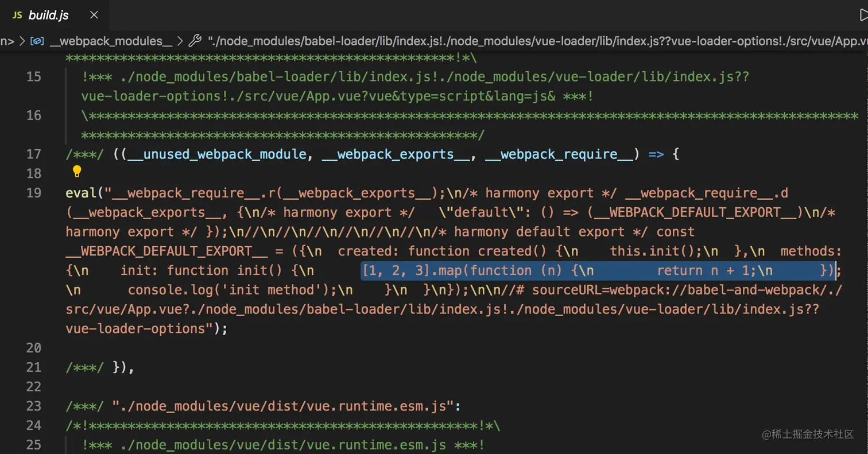Click the symbol icon before __webpack_modules__ breadcrumb
This screenshot has width=868, height=454.
pos(37,41)
